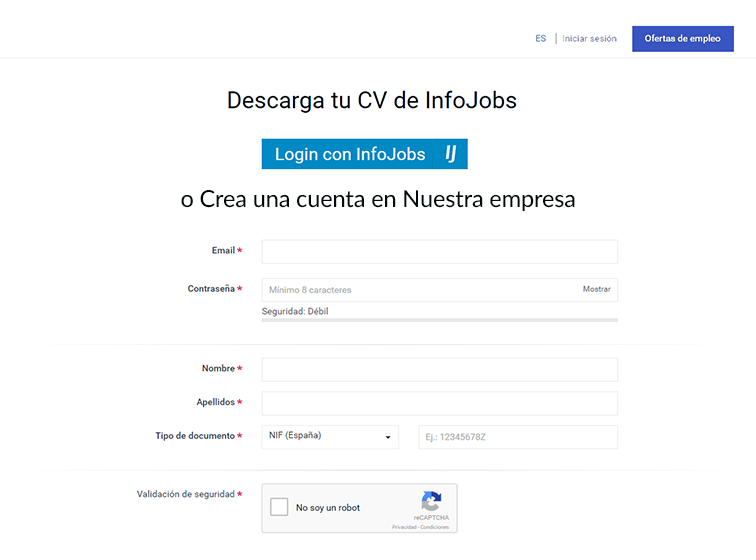This screenshot has height=560, width=756.
Task: Focus the document number field "Ej.: 12345678Z"
Action: tap(518, 437)
